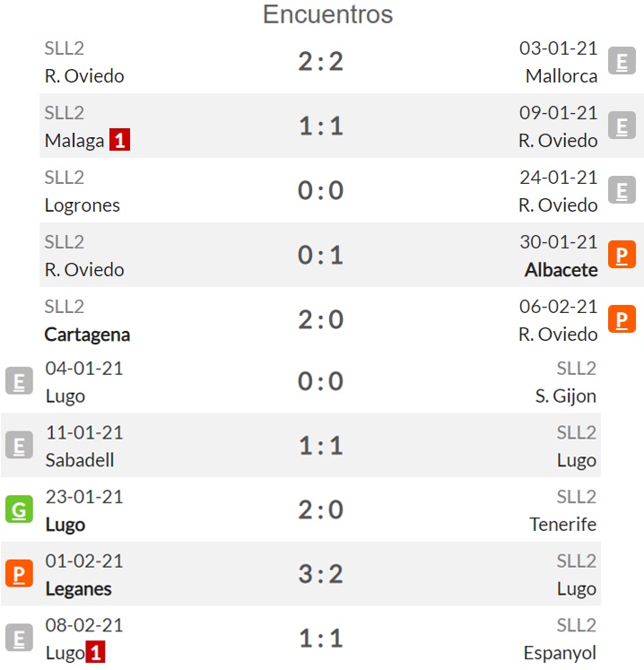This screenshot has width=644, height=670.
Task: Open the Cartagena team link
Action: 87,335
